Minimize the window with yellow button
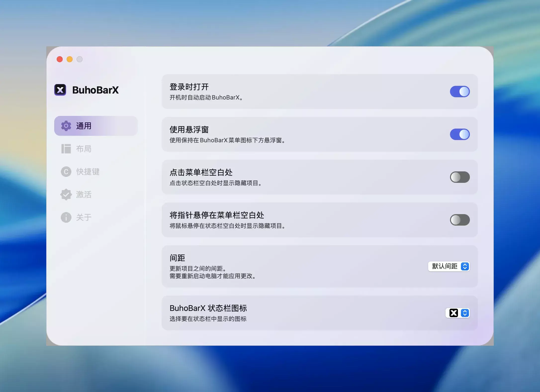Viewport: 540px width, 392px height. [x=70, y=59]
